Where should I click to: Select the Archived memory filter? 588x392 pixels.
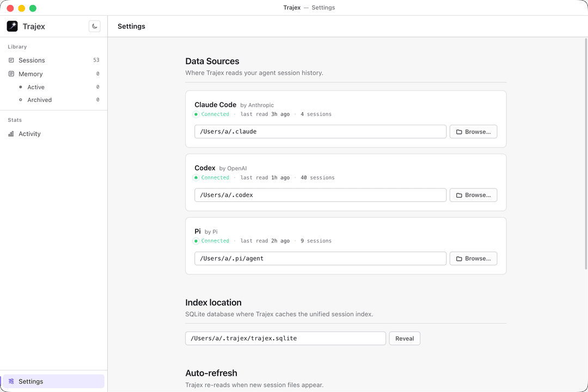(x=53, y=100)
